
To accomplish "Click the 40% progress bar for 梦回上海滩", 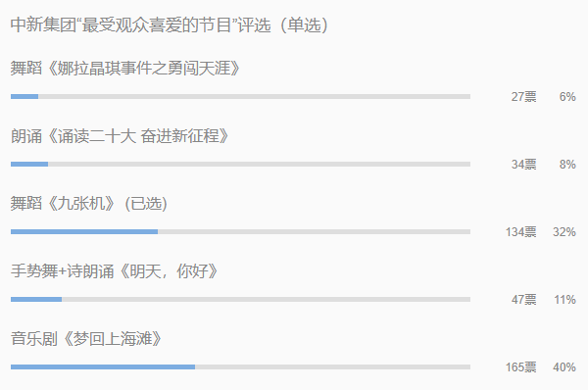I will [x=240, y=366].
